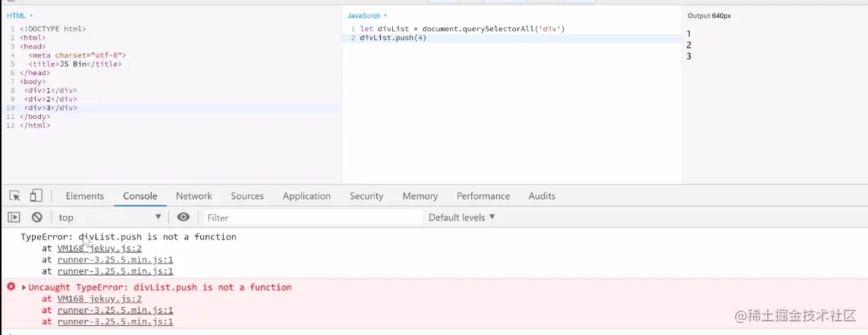Click the console Filter input field
Screen dimensions: 868x335
coord(311,218)
